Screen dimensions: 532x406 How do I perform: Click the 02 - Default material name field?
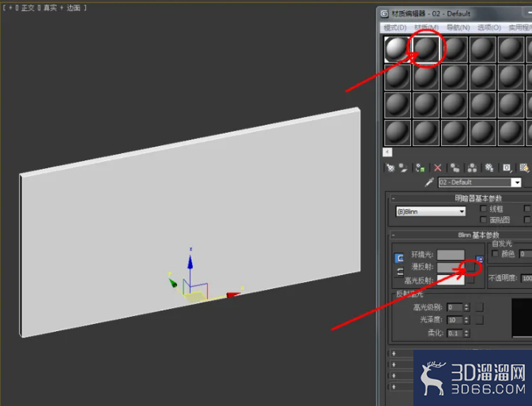click(x=475, y=182)
